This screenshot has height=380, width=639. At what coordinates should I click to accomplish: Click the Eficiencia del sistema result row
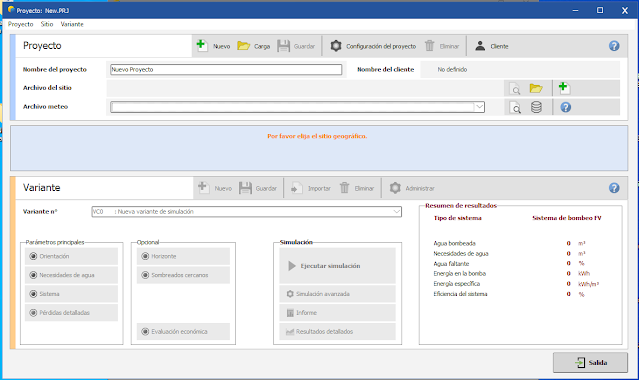pyautogui.click(x=509, y=294)
